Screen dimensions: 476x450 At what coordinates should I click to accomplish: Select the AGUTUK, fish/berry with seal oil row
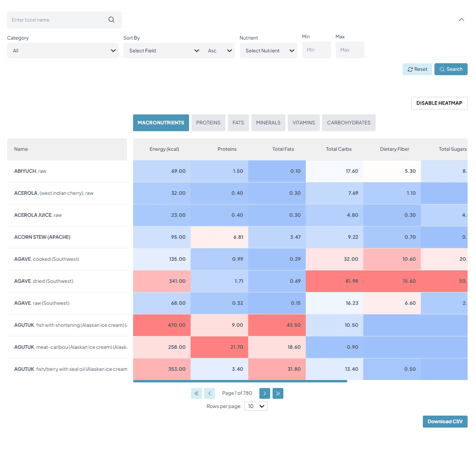(70, 369)
